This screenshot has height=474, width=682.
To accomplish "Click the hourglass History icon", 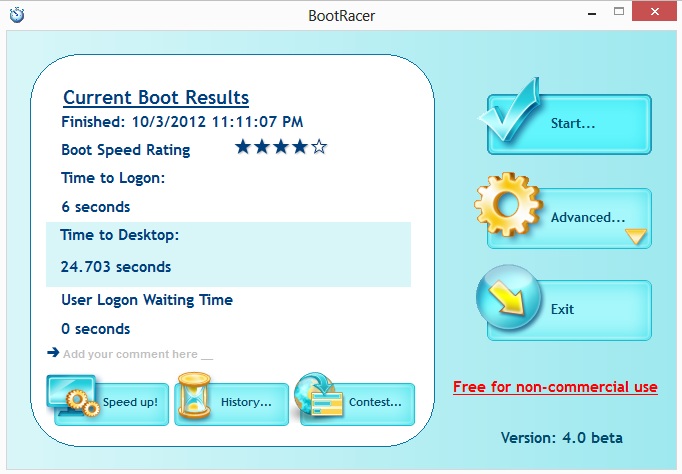I will click(194, 395).
